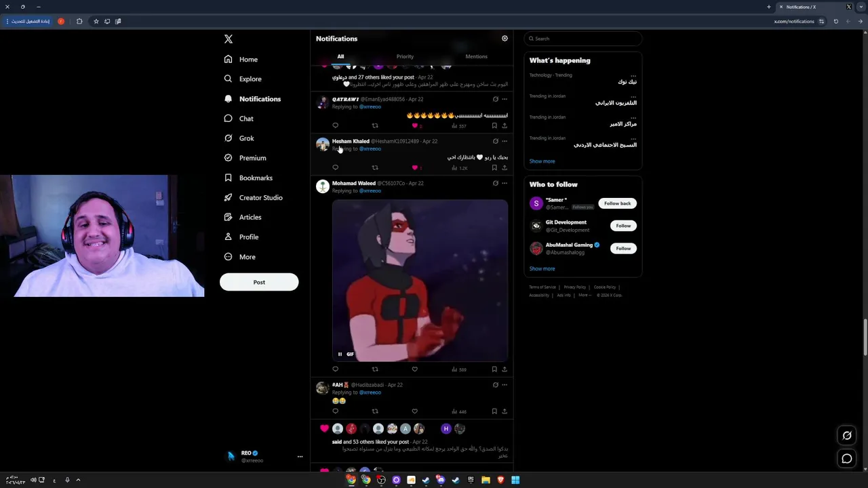Open more options on Hesham Khaled's reply
Screen dimensions: 868x488
(x=505, y=141)
